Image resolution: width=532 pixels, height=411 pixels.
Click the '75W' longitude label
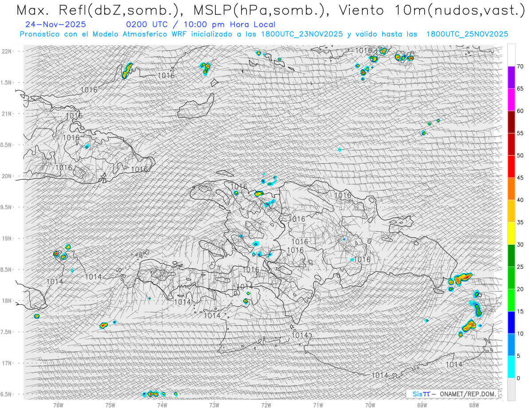(110, 405)
